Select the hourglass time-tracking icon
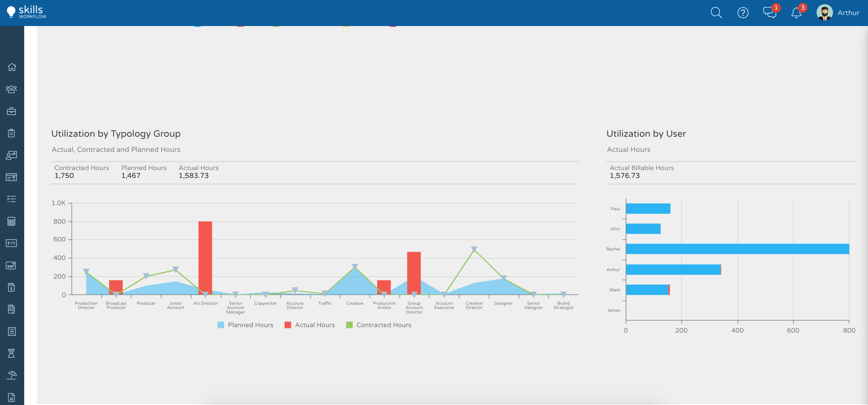 [x=11, y=353]
